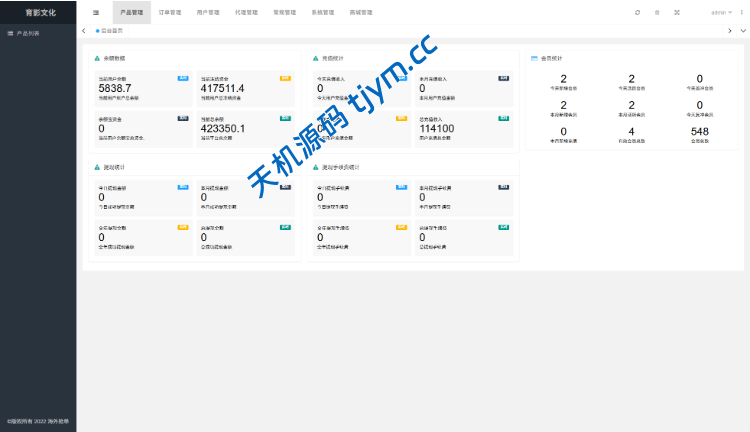Image resolution: width=750 pixels, height=432 pixels.
Task: Click the 充值统计 panel header icon
Action: pos(315,58)
